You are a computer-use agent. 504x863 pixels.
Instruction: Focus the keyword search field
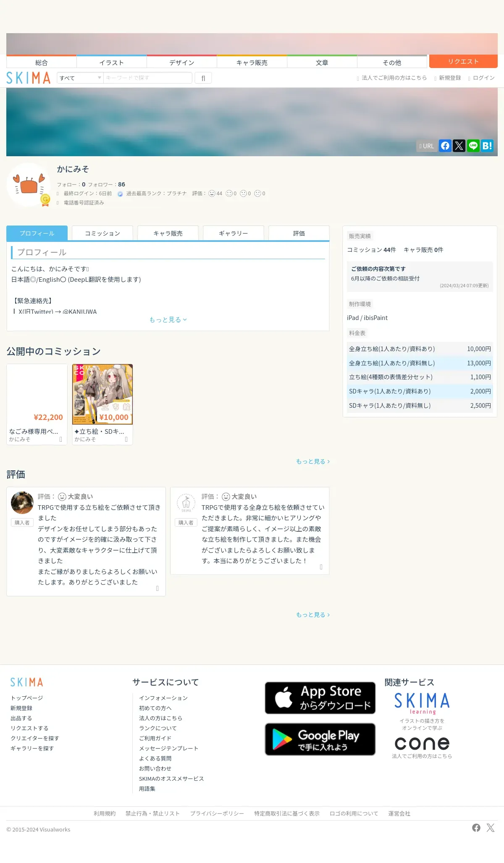(148, 78)
